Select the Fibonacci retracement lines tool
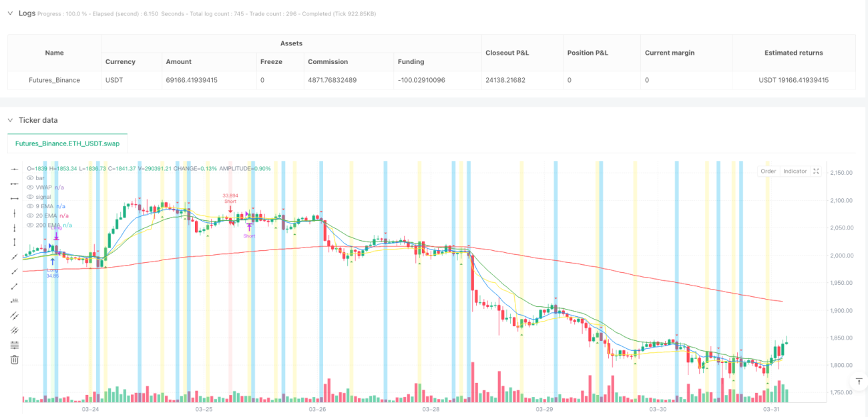The height and width of the screenshot is (417, 868). (x=15, y=345)
